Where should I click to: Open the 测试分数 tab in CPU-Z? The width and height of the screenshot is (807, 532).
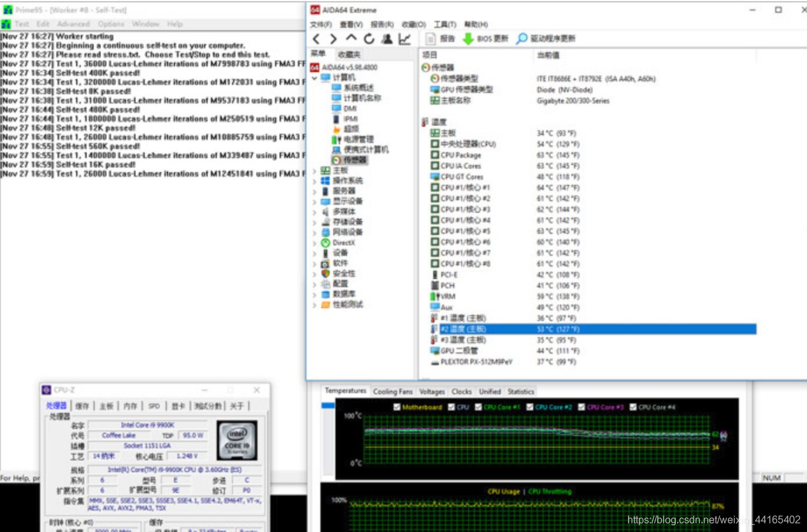(x=208, y=406)
